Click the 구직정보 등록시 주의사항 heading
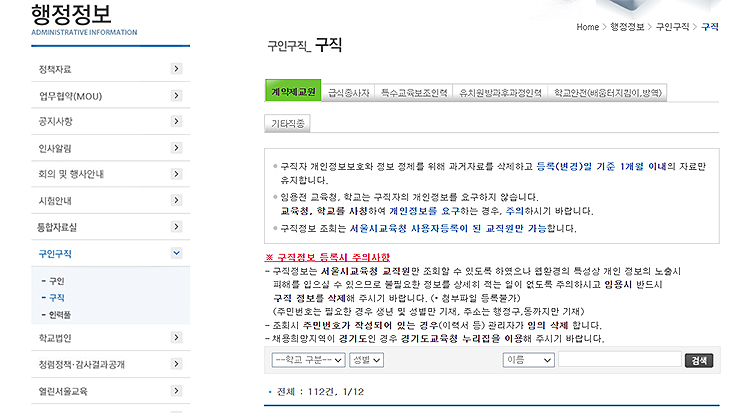Image resolution: width=740 pixels, height=413 pixels. 328,257
